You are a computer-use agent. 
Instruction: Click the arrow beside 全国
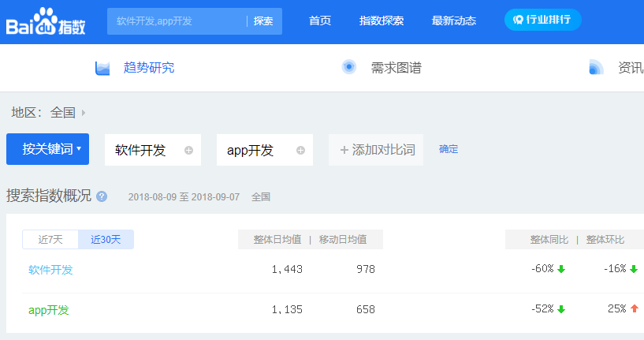point(84,113)
